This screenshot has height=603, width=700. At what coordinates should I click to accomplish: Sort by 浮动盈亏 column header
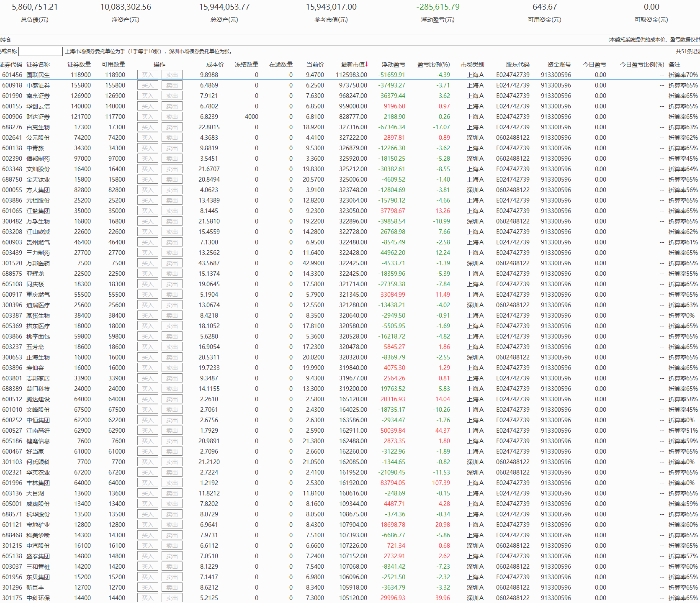pos(393,64)
